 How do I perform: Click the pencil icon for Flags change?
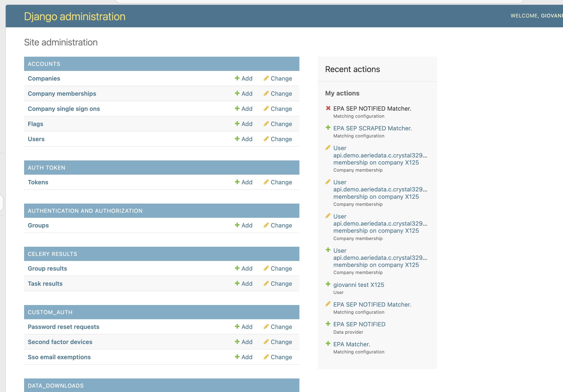(266, 124)
